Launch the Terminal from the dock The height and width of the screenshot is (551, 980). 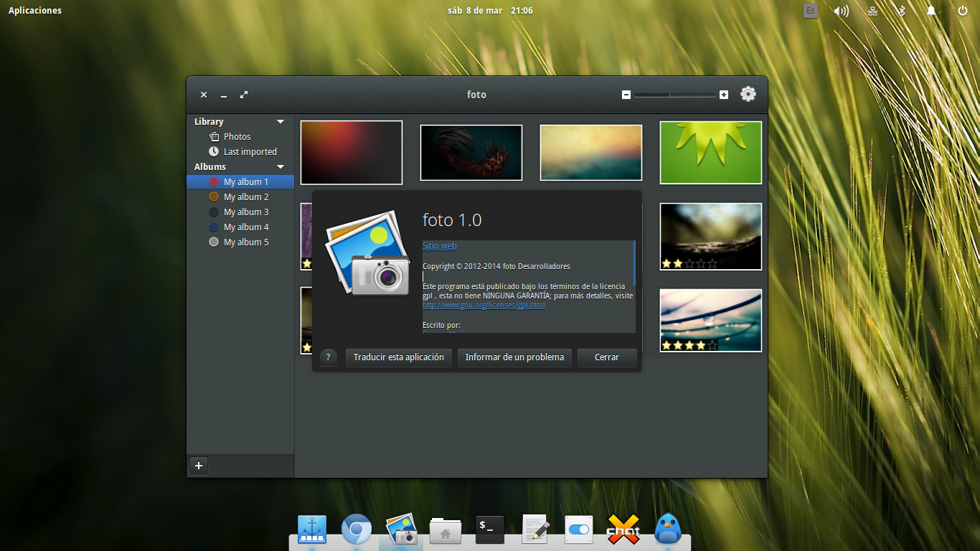point(490,529)
